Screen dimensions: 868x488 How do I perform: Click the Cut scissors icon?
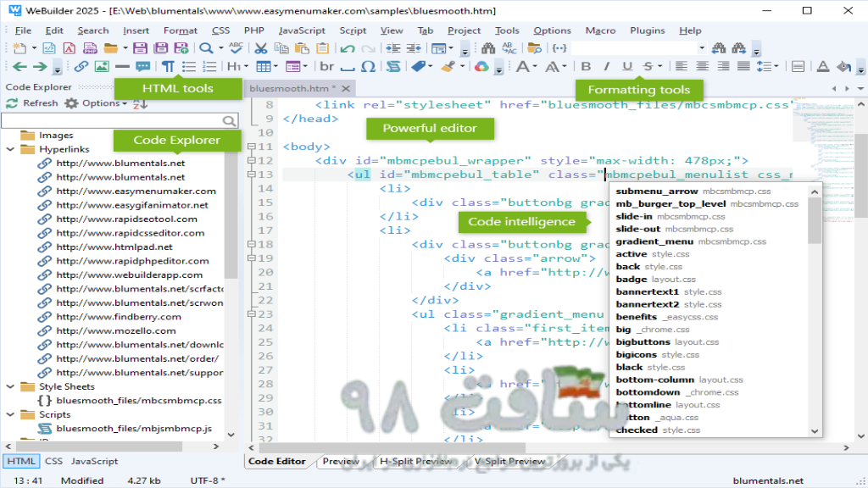coord(261,48)
